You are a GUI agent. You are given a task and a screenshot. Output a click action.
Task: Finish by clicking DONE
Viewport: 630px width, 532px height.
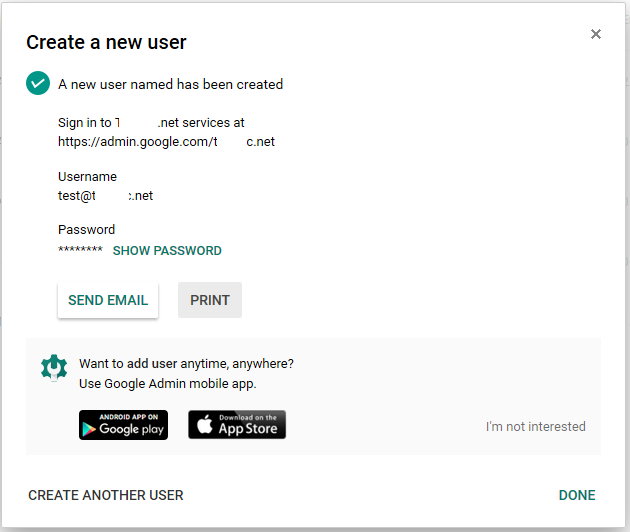pyautogui.click(x=577, y=495)
